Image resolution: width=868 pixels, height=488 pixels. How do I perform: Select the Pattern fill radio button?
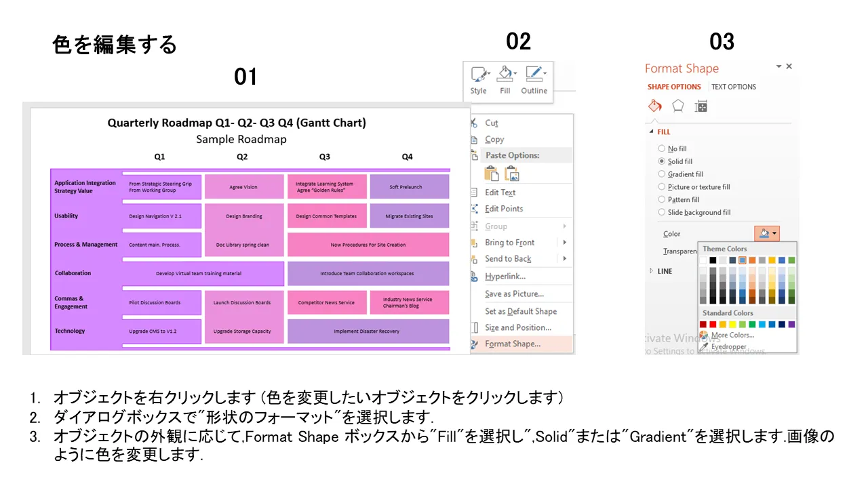coord(662,200)
